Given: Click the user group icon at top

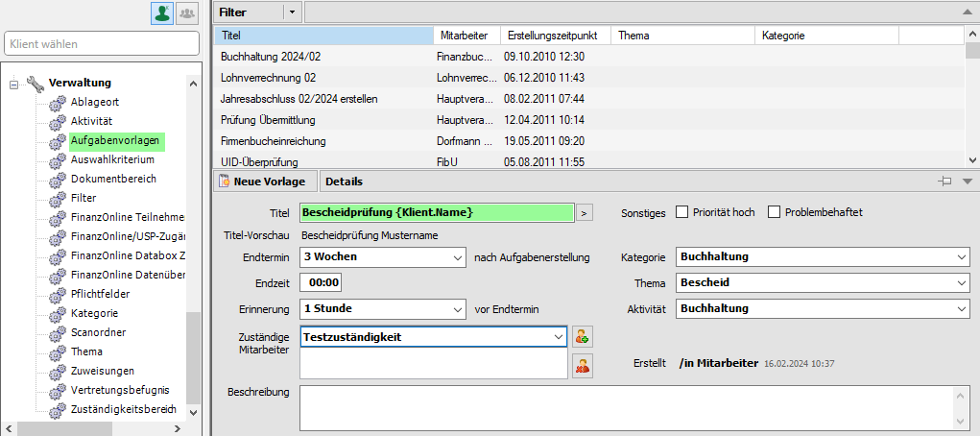Looking at the screenshot, I should tap(186, 13).
